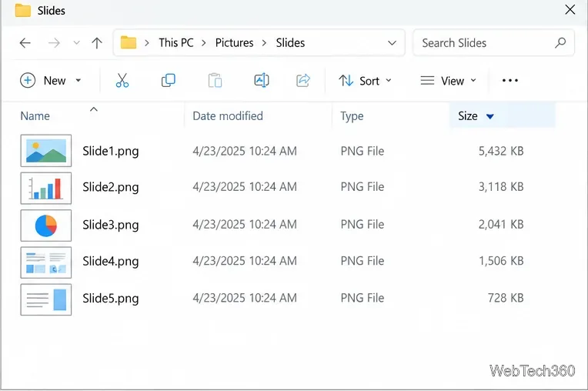
Task: Open the View layout menu
Action: click(x=448, y=81)
